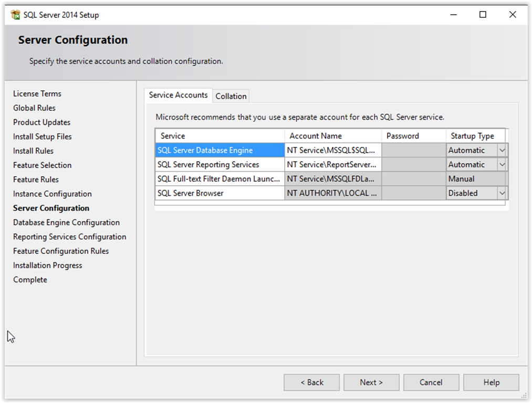
Task: Go back with the < Back button
Action: pos(311,383)
